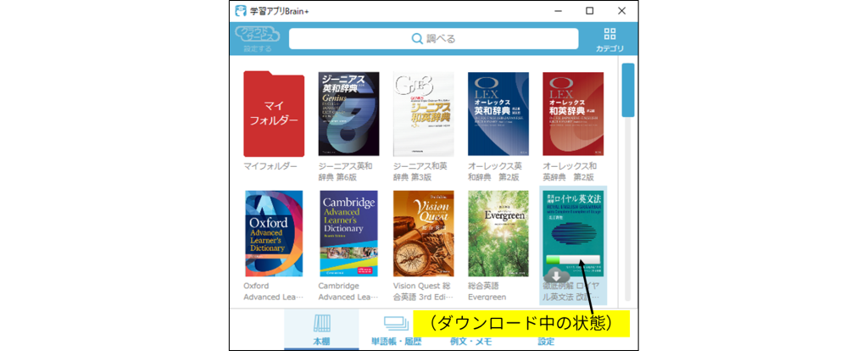Viewport: 868px width, 351px height.
Task: Minimize the Brain+ window
Action: (558, 10)
